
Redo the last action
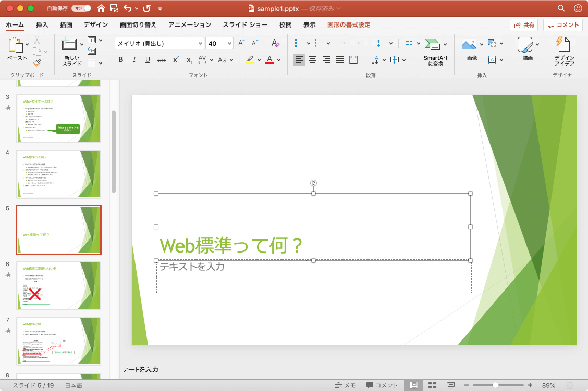point(146,8)
